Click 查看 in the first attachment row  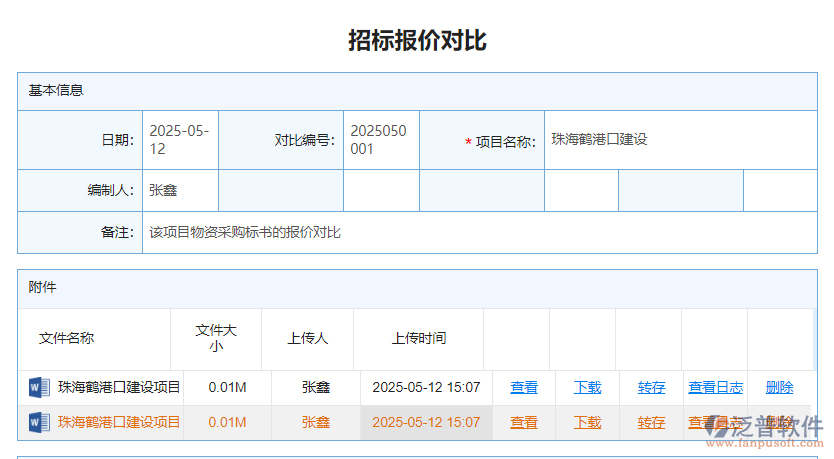pyautogui.click(x=524, y=387)
